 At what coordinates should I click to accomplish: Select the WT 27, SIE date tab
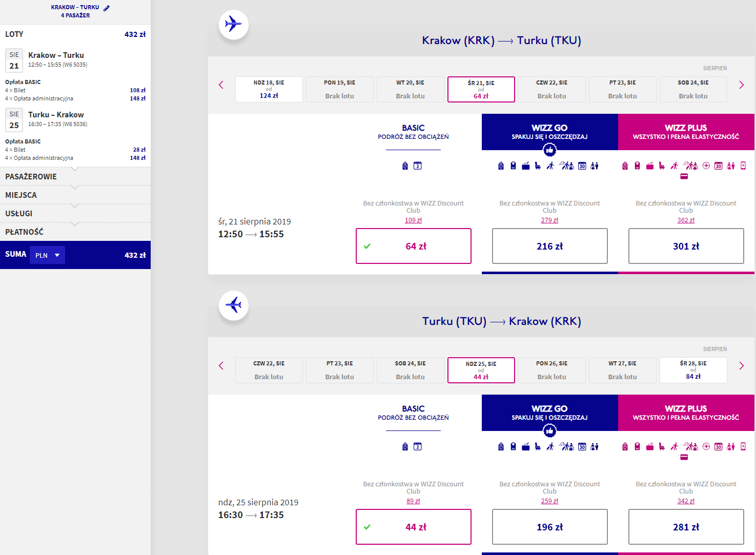(623, 371)
